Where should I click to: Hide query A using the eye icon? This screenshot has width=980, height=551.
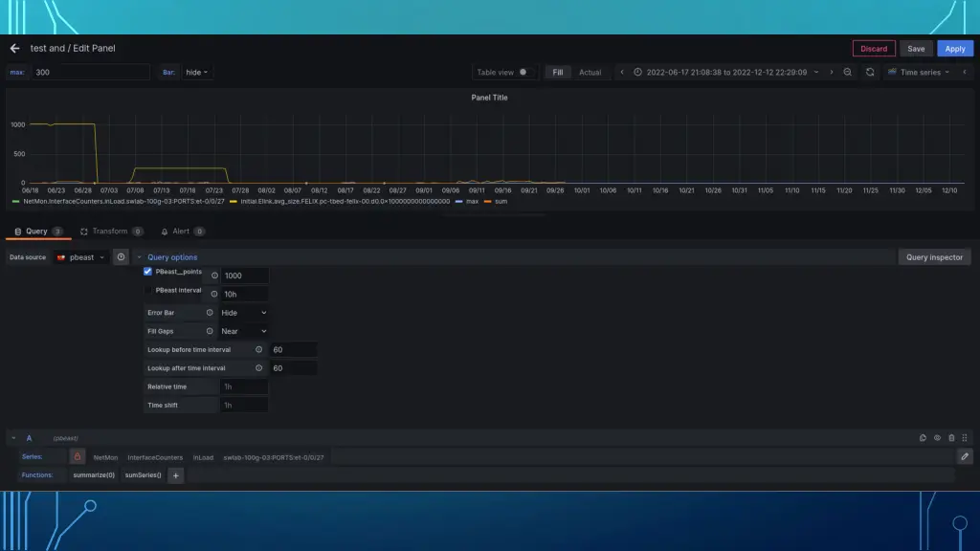[x=937, y=438]
